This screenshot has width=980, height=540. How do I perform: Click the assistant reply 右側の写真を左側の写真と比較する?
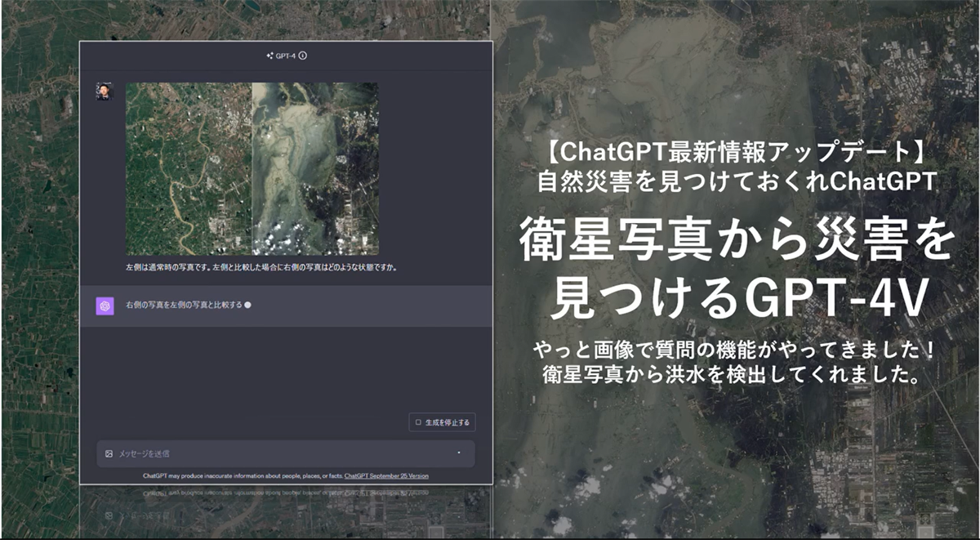click(x=184, y=306)
